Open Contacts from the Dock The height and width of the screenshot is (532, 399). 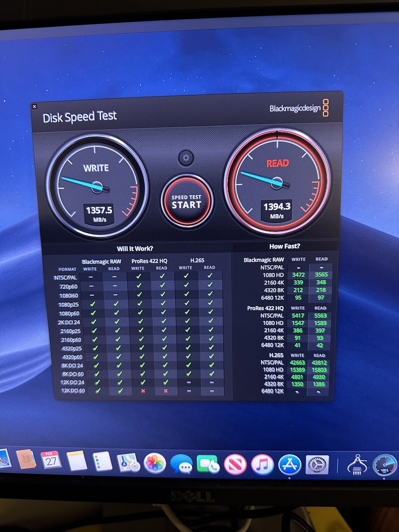tap(26, 460)
